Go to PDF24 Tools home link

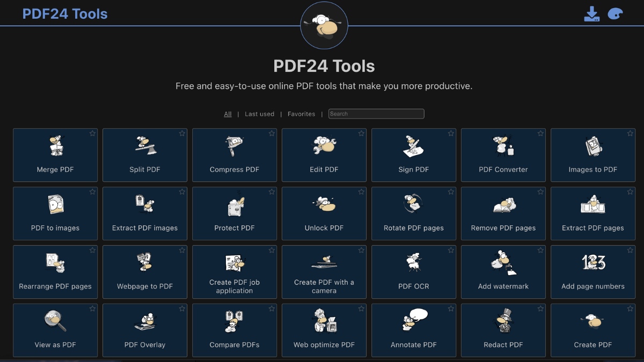click(65, 14)
